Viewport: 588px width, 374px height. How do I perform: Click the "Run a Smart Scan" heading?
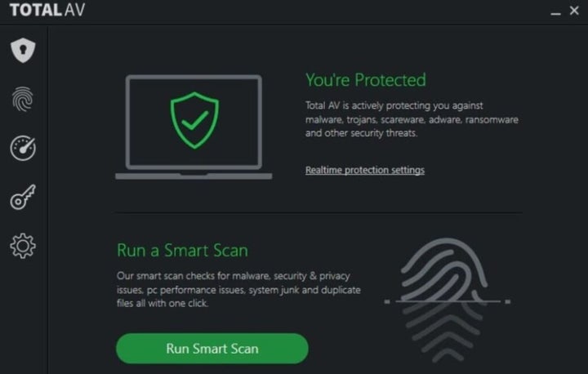click(x=182, y=250)
